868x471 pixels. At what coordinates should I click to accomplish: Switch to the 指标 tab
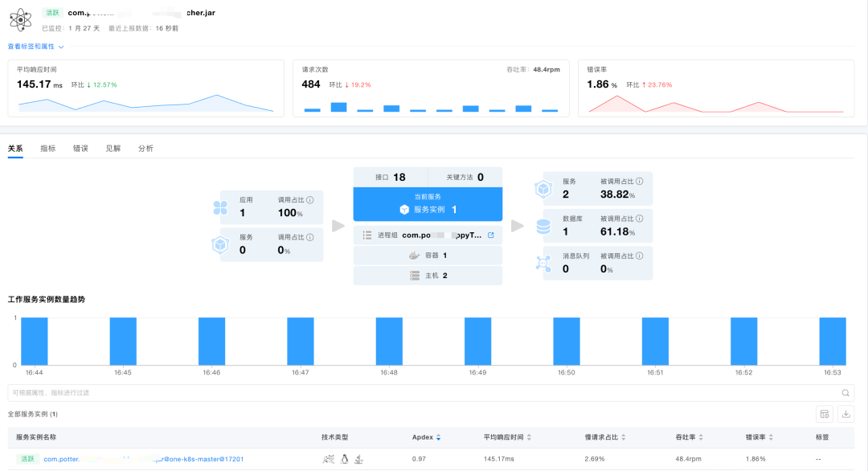coord(48,147)
